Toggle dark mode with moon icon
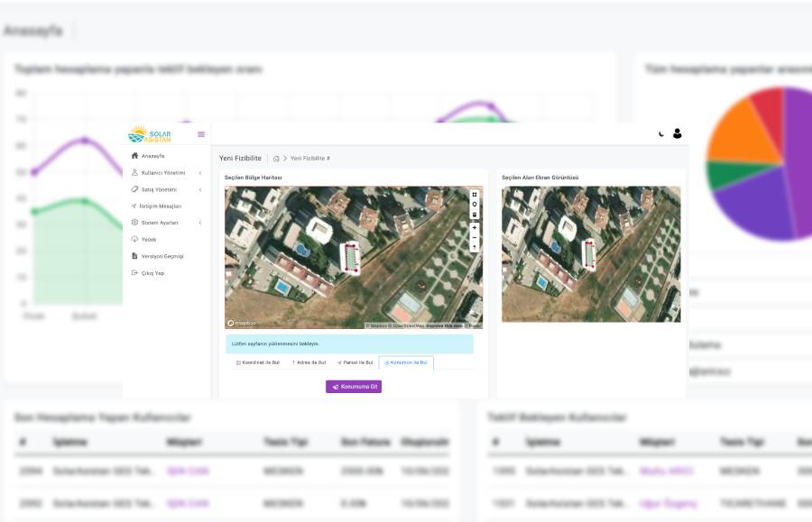Screen dimensions: 812x522 [661, 133]
